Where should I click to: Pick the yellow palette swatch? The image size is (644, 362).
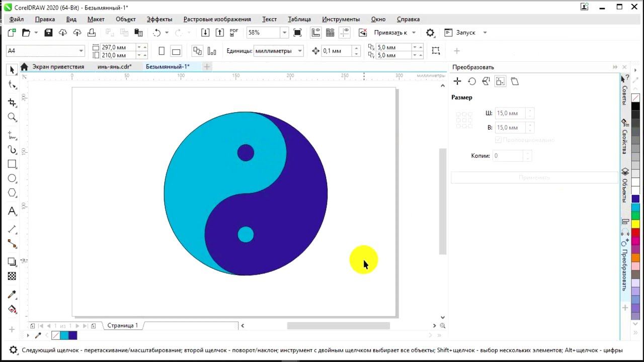click(x=635, y=224)
